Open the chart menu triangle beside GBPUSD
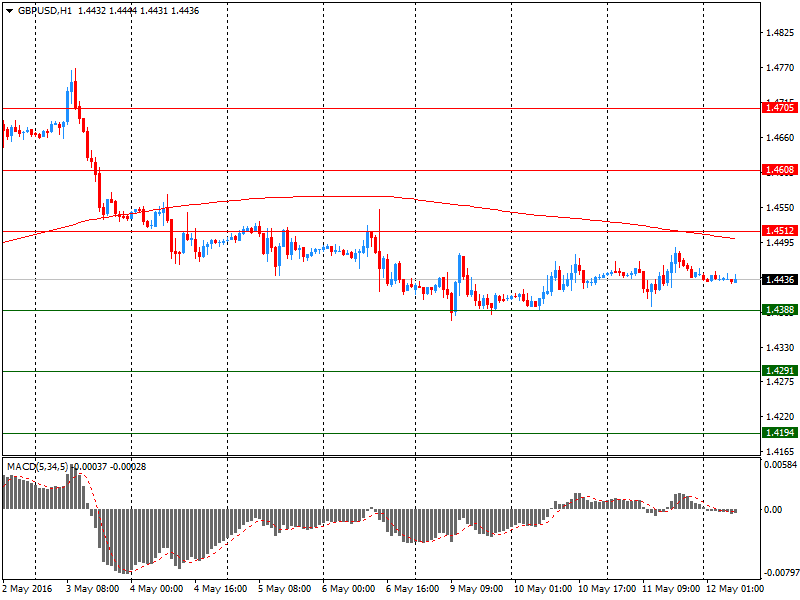 point(10,11)
